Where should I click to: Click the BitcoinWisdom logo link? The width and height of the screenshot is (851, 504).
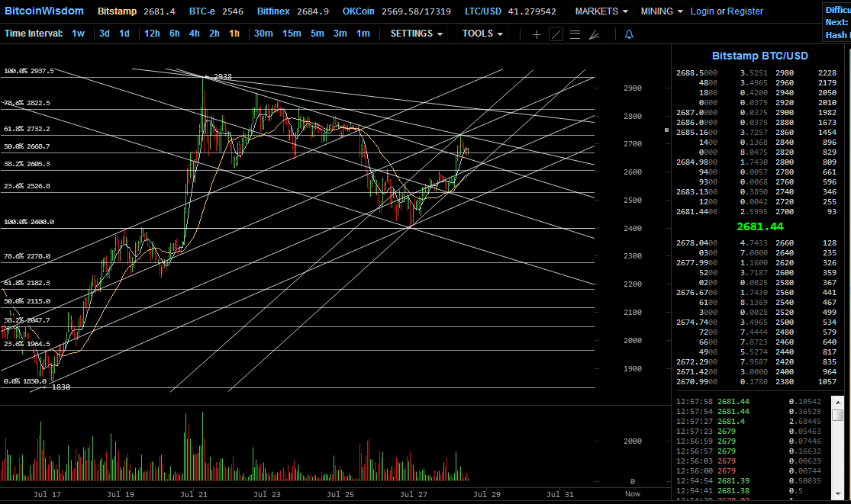[x=44, y=11]
